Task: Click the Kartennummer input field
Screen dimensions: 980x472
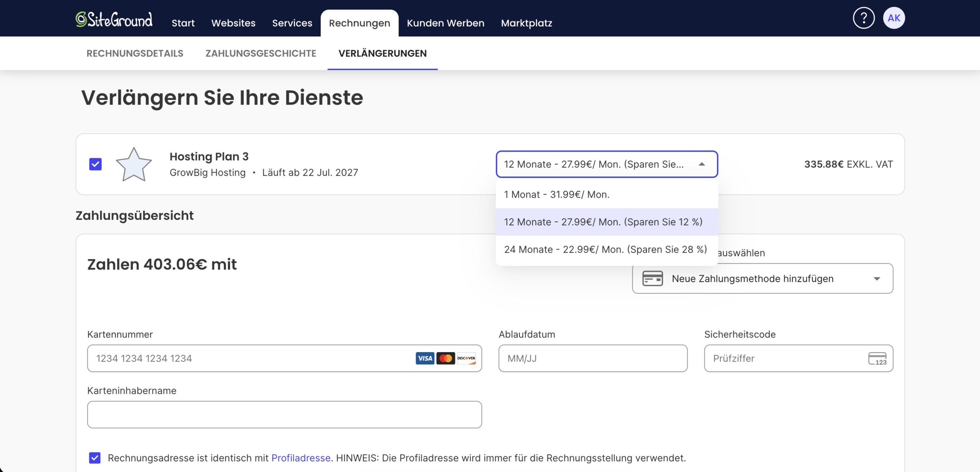Action: click(x=284, y=358)
